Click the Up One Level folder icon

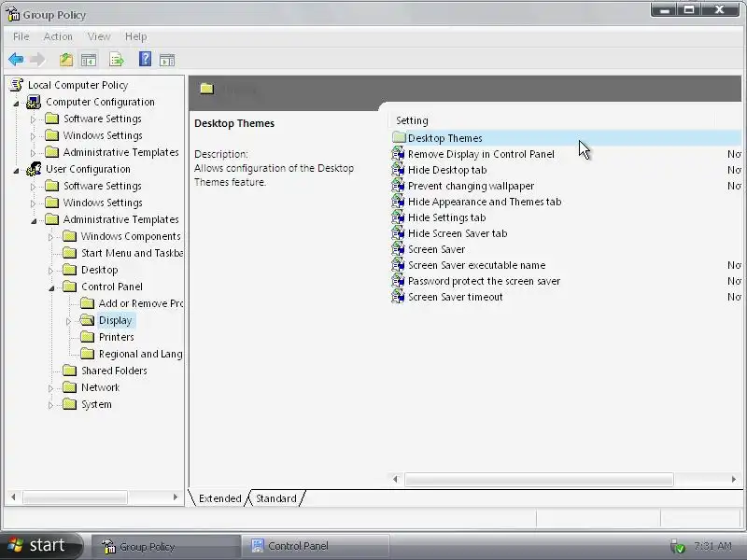coord(66,60)
